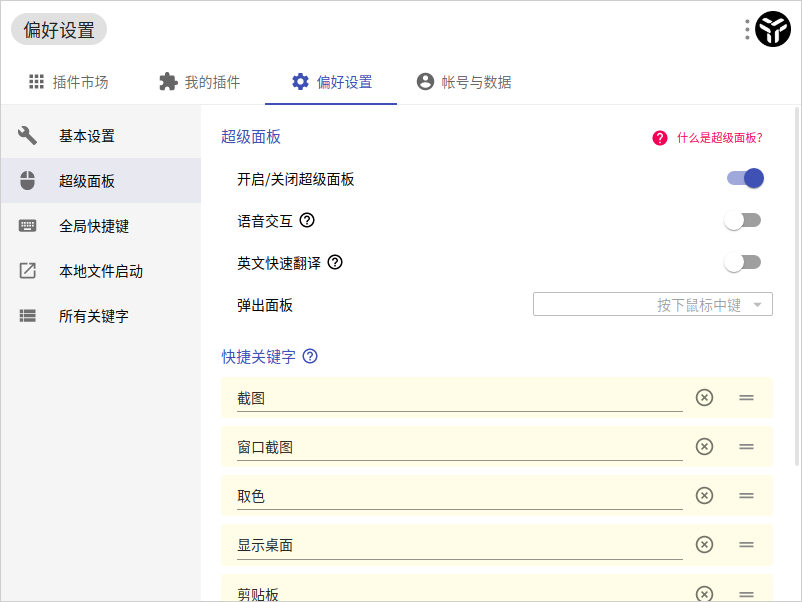Image resolution: width=802 pixels, height=602 pixels.
Task: Click the uTools logo in the top corner
Action: point(771,29)
